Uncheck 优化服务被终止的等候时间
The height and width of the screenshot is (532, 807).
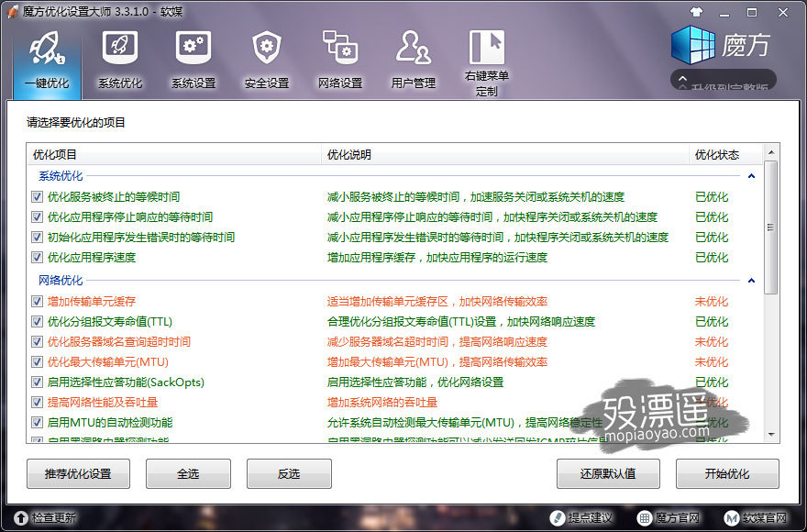(37, 196)
